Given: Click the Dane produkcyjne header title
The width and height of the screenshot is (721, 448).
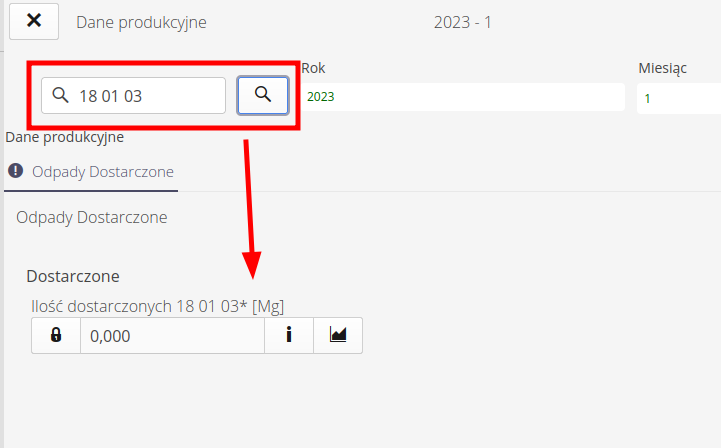Looking at the screenshot, I should coord(141,22).
